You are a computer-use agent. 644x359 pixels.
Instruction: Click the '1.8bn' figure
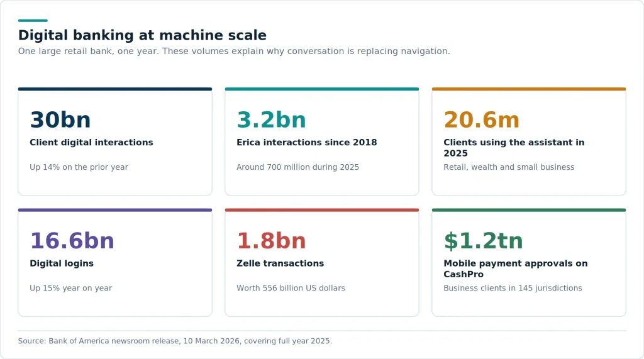(x=271, y=241)
